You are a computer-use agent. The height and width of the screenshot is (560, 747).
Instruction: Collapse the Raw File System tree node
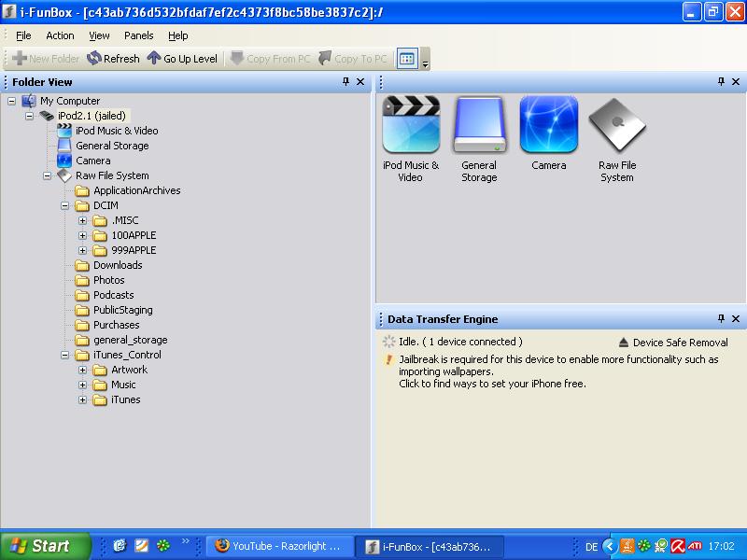48,175
